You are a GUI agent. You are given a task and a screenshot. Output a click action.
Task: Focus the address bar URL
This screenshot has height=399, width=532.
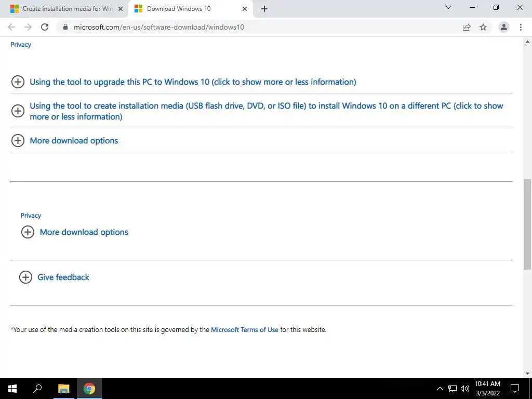tap(159, 27)
